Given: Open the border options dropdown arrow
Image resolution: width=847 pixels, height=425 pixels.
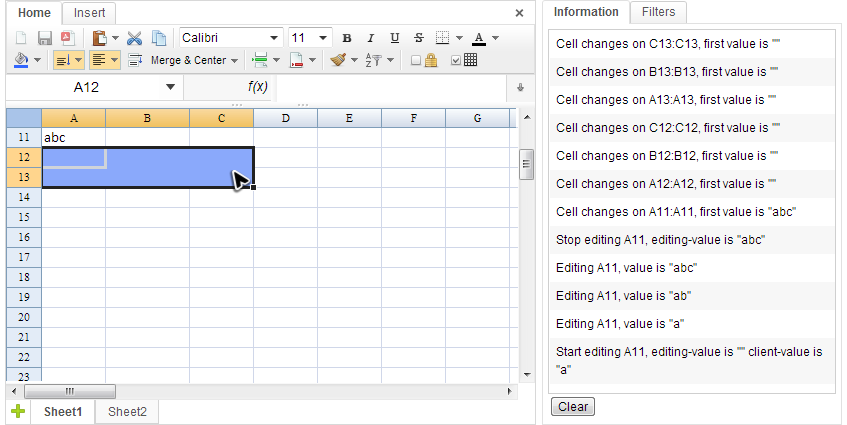Looking at the screenshot, I should click(459, 38).
